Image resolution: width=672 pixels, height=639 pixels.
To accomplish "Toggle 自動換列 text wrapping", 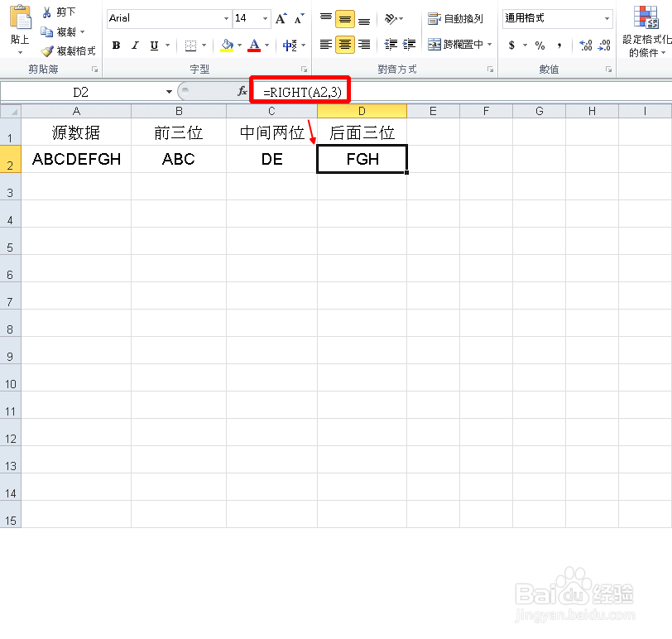I will point(453,17).
